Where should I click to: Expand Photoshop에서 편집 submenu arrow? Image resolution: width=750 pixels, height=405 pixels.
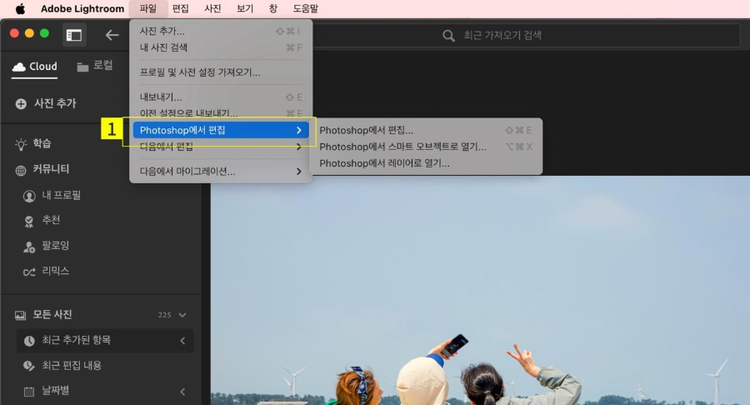[299, 130]
